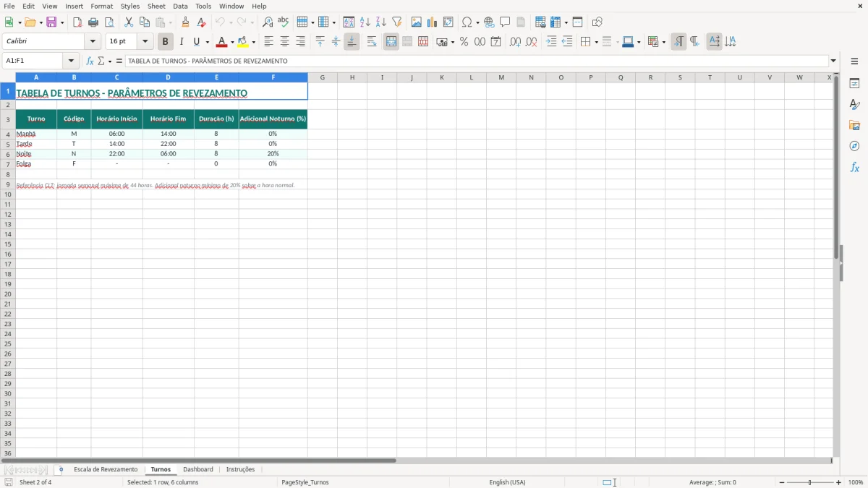Insert a pivot table

coord(448,22)
